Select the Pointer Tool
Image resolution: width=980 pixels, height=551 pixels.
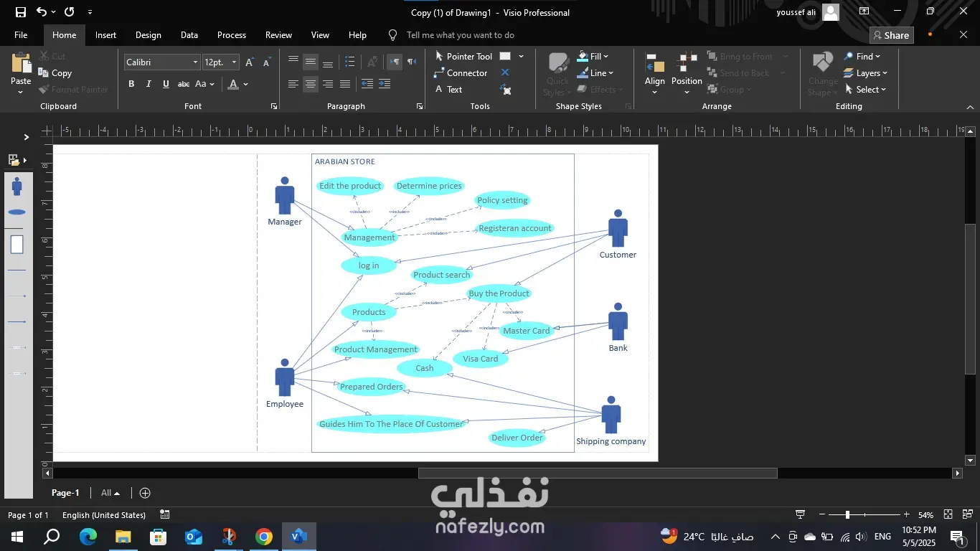463,56
